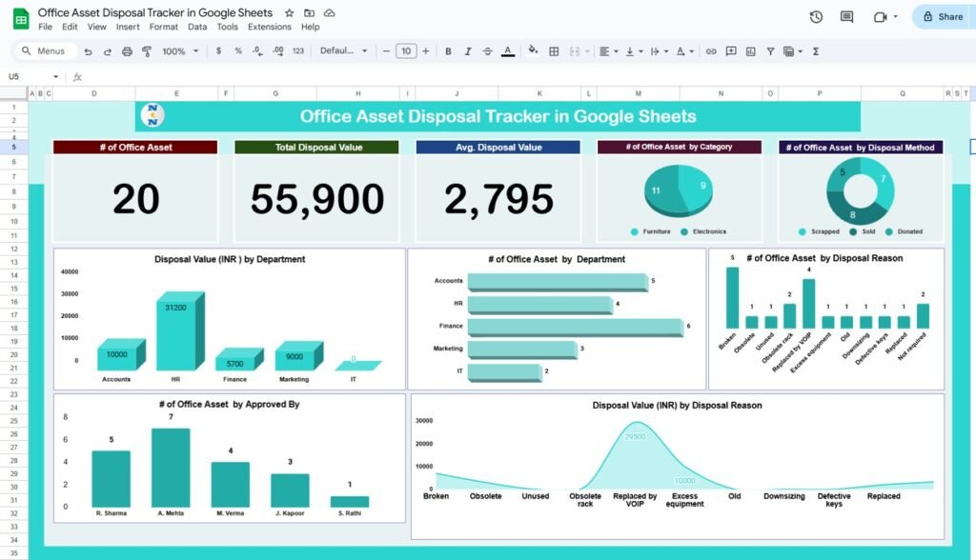Viewport: 976px width, 560px height.
Task: Check cloud save status icon
Action: pos(329,13)
